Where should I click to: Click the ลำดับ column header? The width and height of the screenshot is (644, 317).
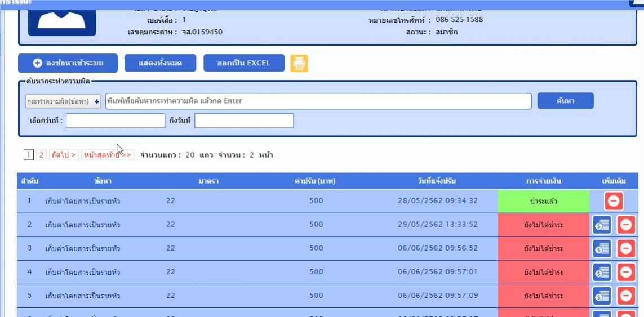click(x=30, y=181)
